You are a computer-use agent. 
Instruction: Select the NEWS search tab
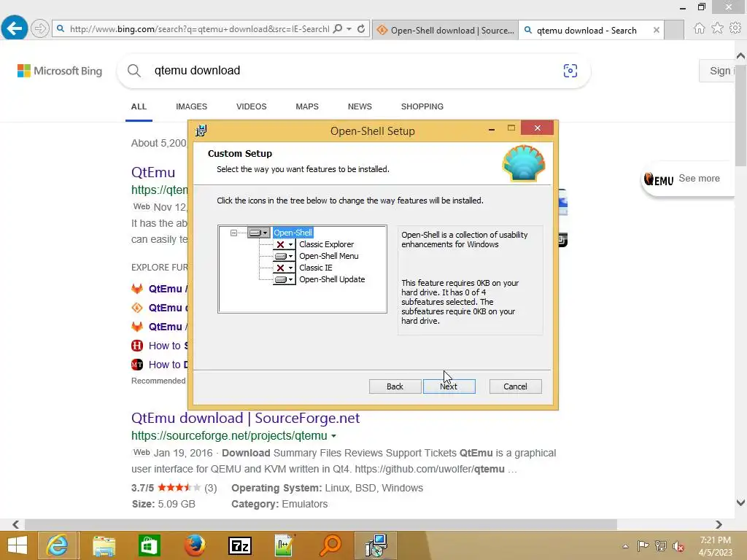pyautogui.click(x=360, y=106)
